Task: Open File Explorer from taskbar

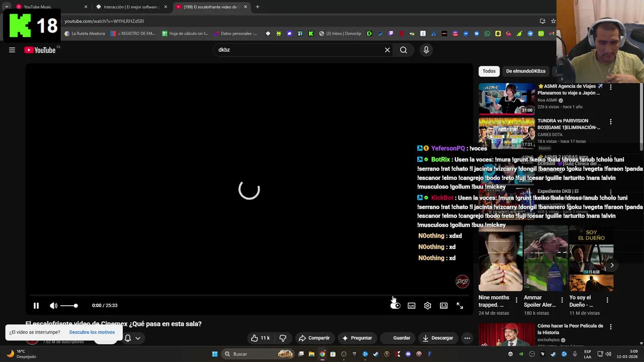Action: (311, 354)
